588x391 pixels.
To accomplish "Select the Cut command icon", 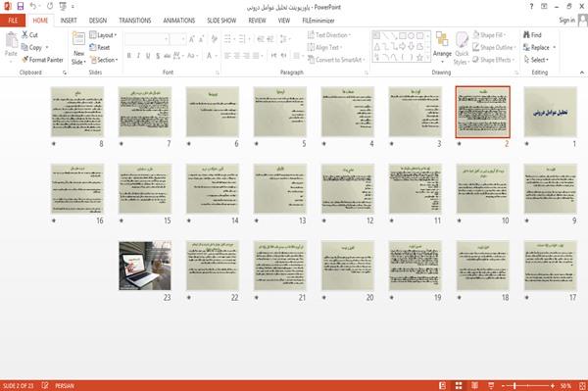I will coord(25,35).
